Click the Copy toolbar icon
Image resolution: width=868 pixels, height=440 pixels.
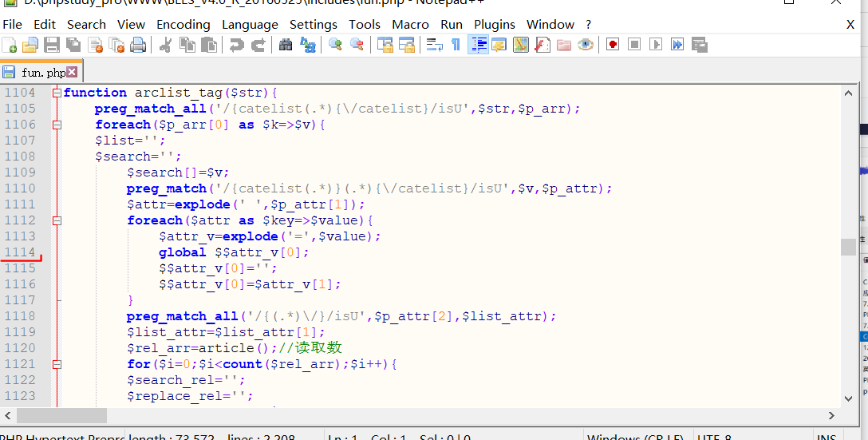click(x=187, y=45)
